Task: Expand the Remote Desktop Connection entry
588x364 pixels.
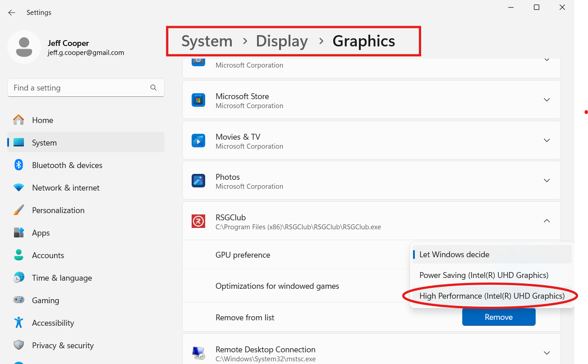Action: (x=547, y=353)
